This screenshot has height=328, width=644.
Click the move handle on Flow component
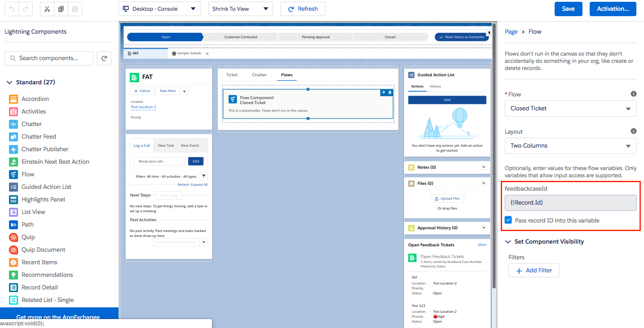click(x=384, y=92)
